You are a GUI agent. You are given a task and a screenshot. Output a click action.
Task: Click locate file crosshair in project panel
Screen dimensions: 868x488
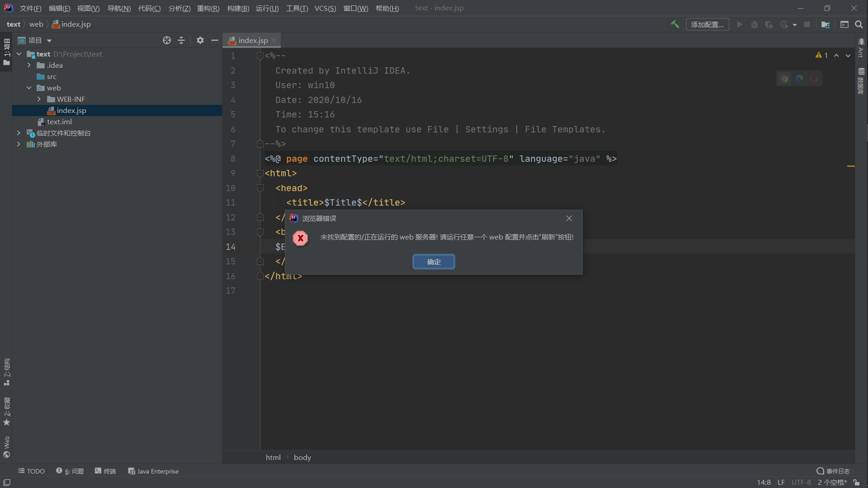(167, 40)
